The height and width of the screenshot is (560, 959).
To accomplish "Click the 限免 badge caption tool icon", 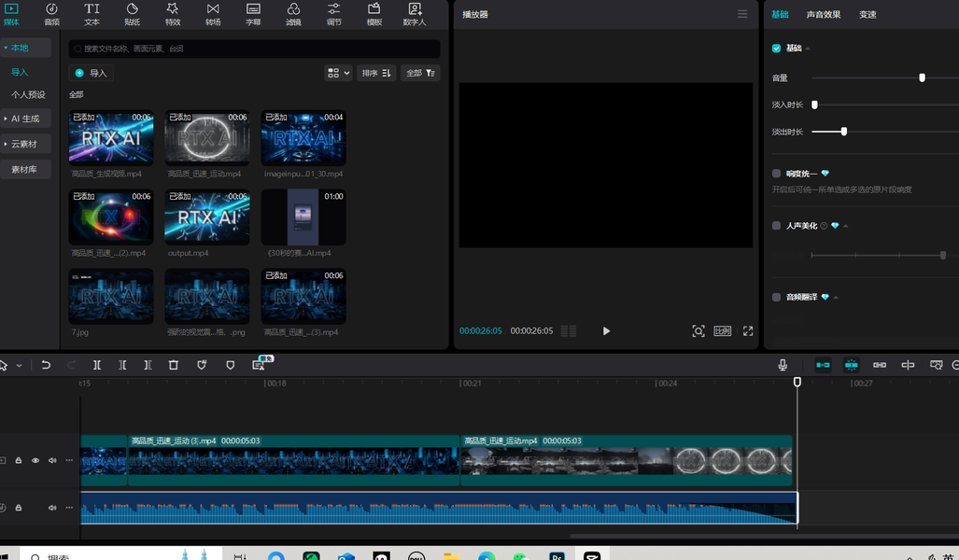I will click(x=258, y=365).
